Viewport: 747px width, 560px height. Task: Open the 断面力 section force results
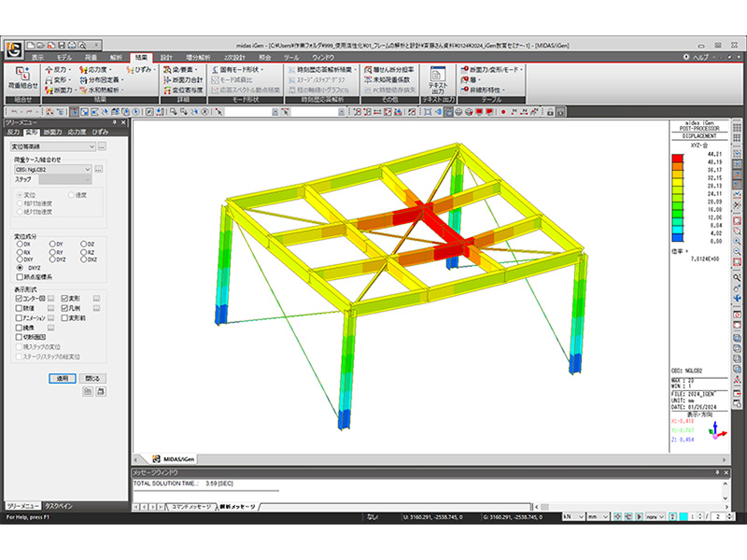point(59,90)
